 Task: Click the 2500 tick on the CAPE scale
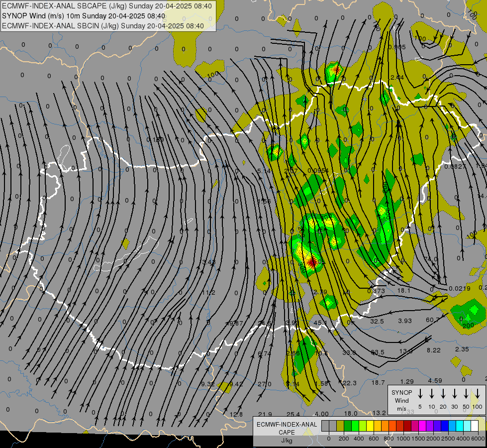[x=448, y=439]
